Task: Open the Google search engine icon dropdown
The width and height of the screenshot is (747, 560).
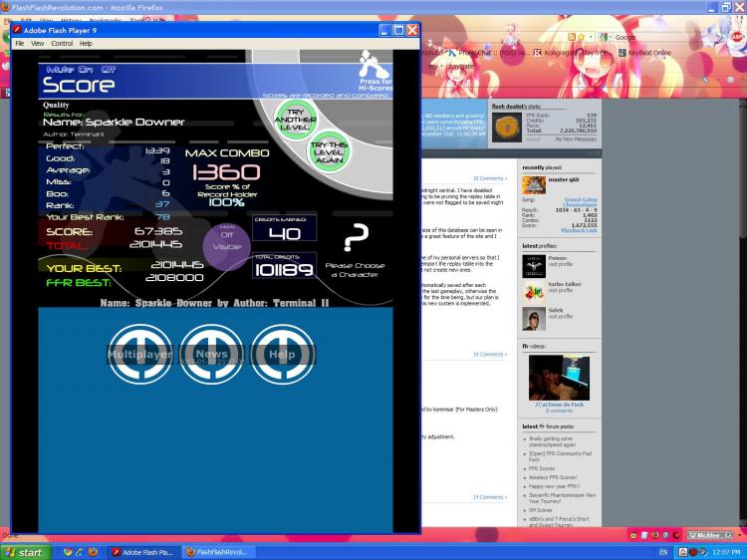Action: coord(605,37)
